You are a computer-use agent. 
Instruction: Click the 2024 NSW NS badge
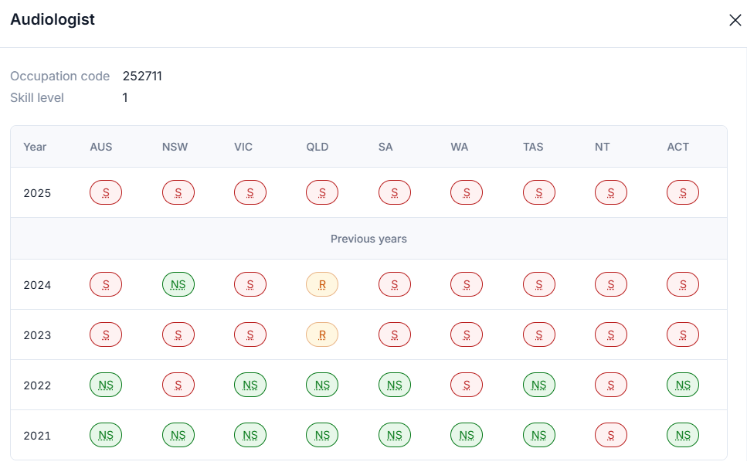click(x=178, y=285)
